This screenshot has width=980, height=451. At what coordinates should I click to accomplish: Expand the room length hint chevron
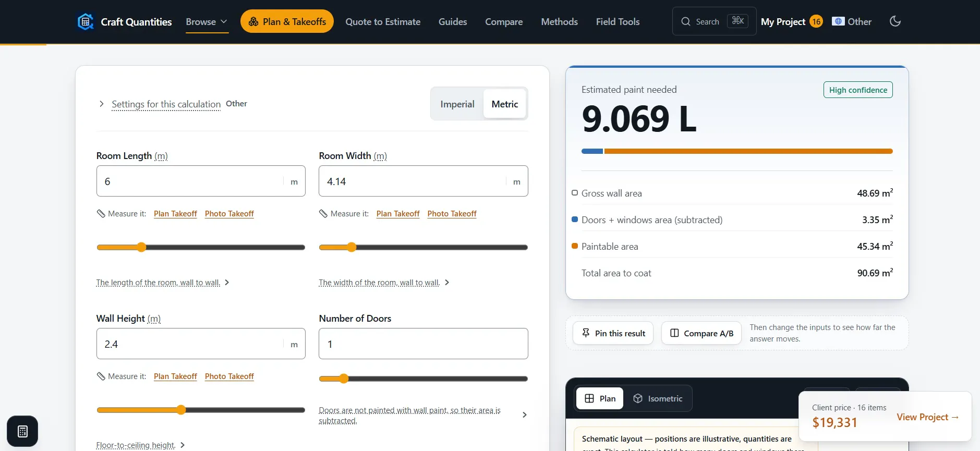pyautogui.click(x=227, y=283)
